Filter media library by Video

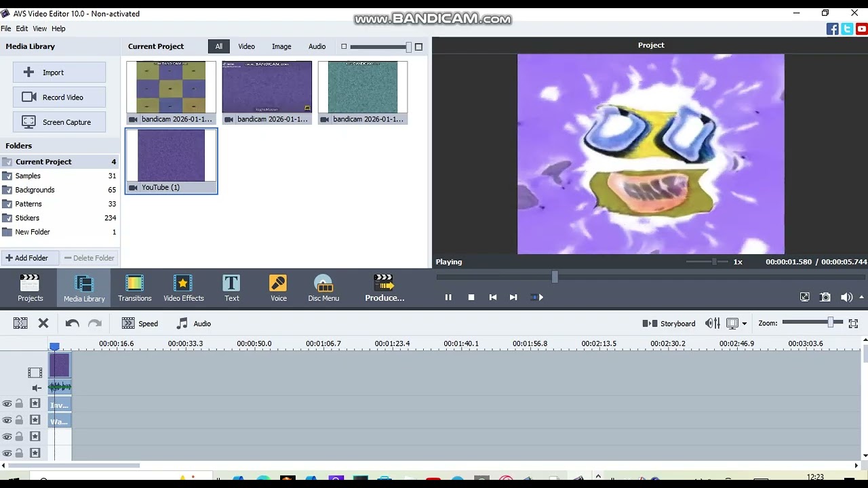click(246, 47)
